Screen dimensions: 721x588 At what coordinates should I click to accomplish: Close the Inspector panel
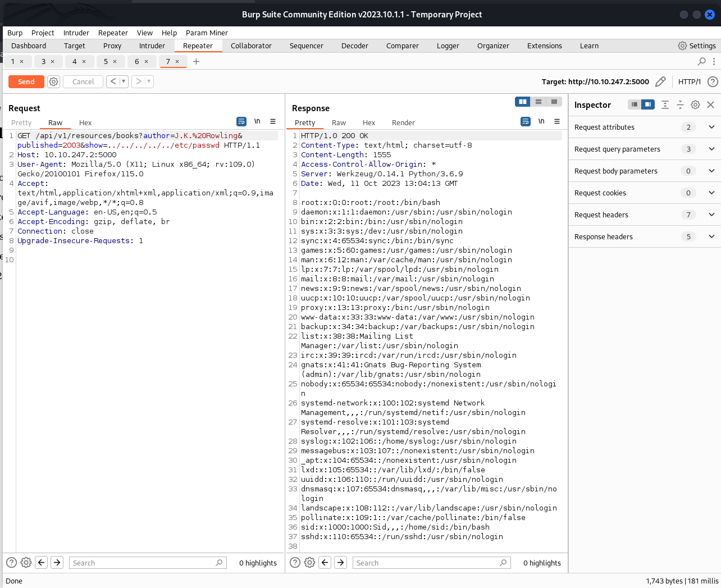point(710,104)
